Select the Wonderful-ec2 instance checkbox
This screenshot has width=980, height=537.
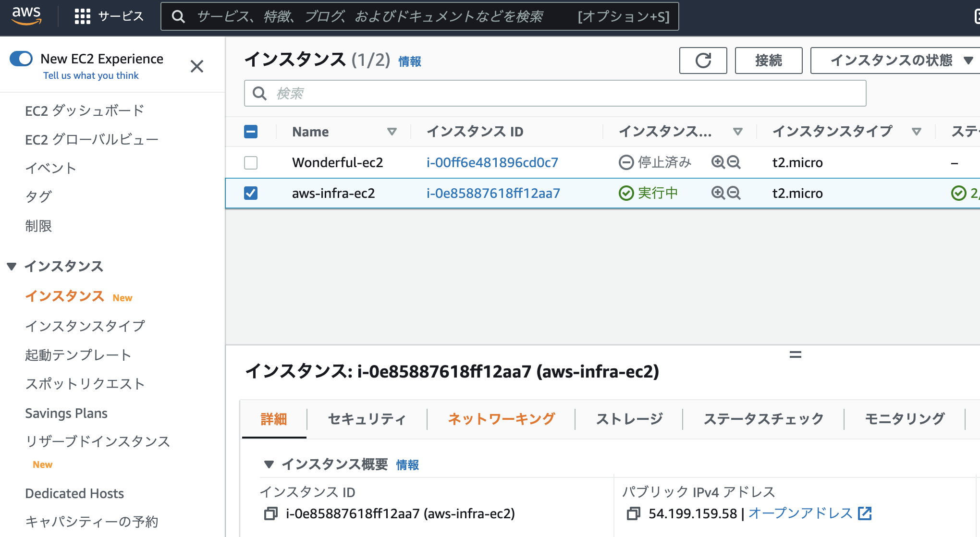250,162
